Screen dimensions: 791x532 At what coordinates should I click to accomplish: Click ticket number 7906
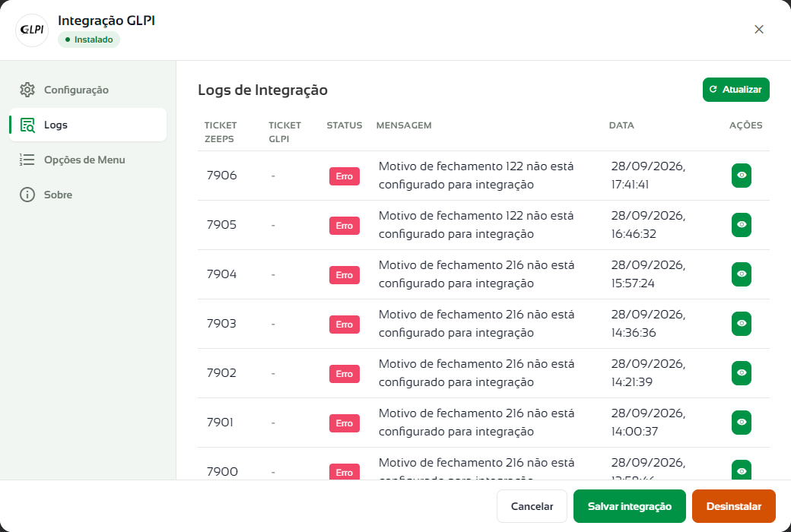coord(221,176)
